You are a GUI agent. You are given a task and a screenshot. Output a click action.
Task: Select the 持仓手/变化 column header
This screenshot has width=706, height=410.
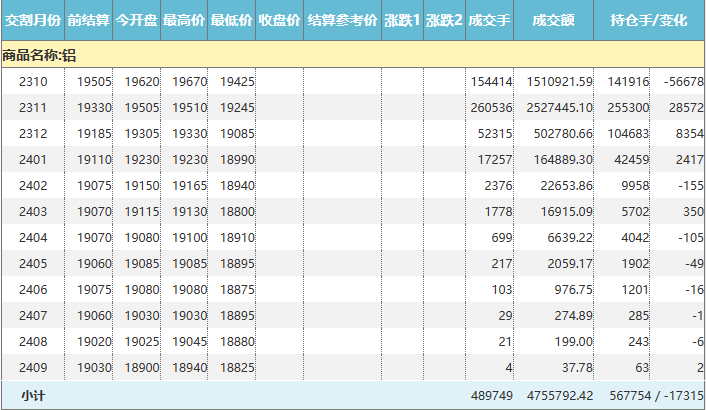[x=648, y=20]
